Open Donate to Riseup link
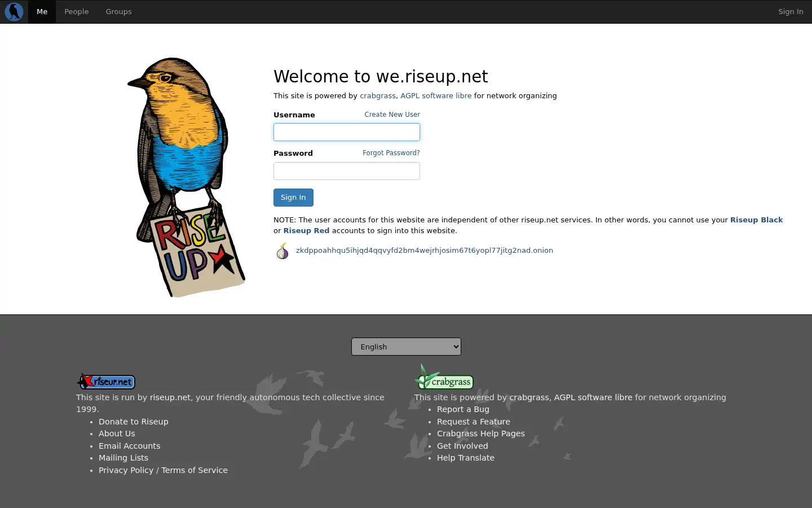Viewport: 812px width, 508px height. [x=134, y=422]
